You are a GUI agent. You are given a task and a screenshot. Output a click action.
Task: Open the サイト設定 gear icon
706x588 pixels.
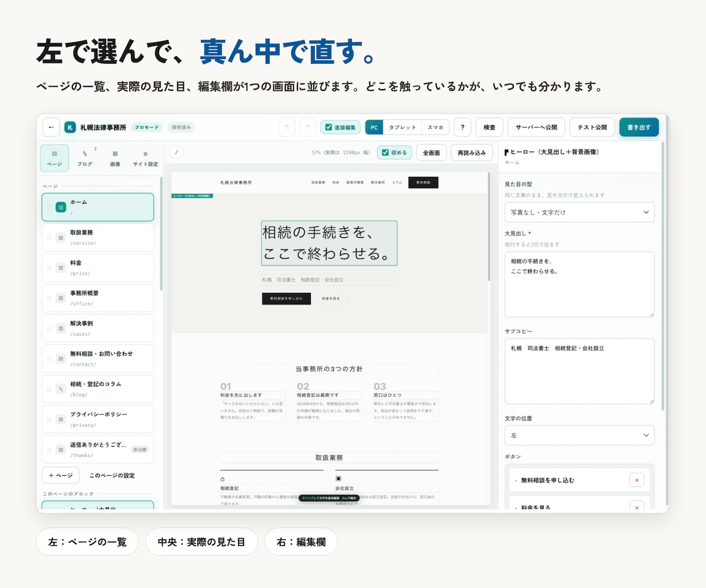click(145, 154)
